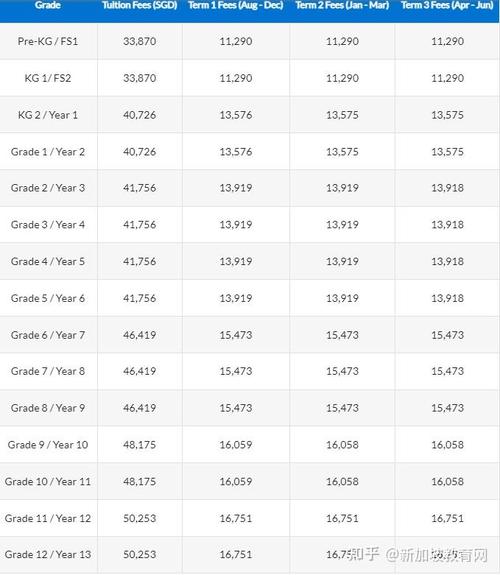
Task: Select Grade 9 / Year 10 Term 1 fee 16,059
Action: pos(236,445)
